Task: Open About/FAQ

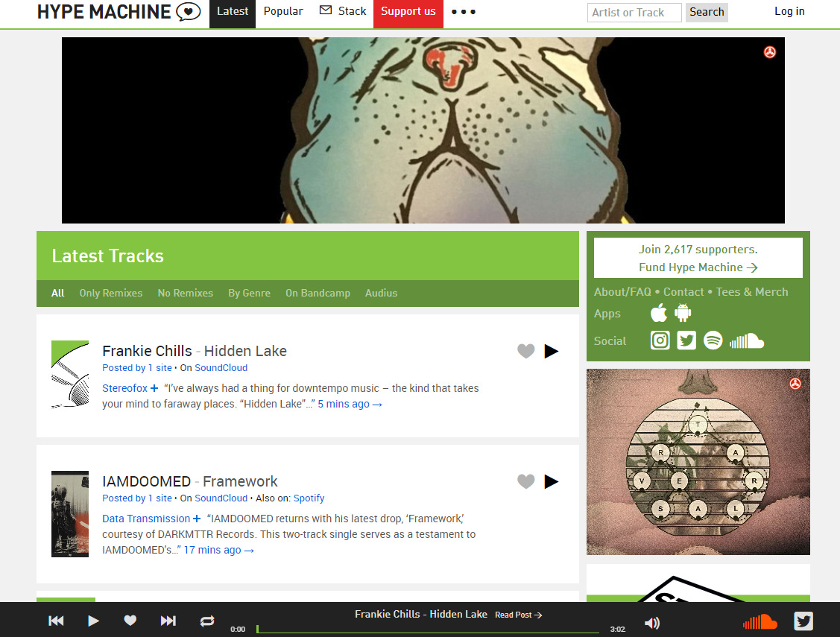Action: pyautogui.click(x=622, y=292)
